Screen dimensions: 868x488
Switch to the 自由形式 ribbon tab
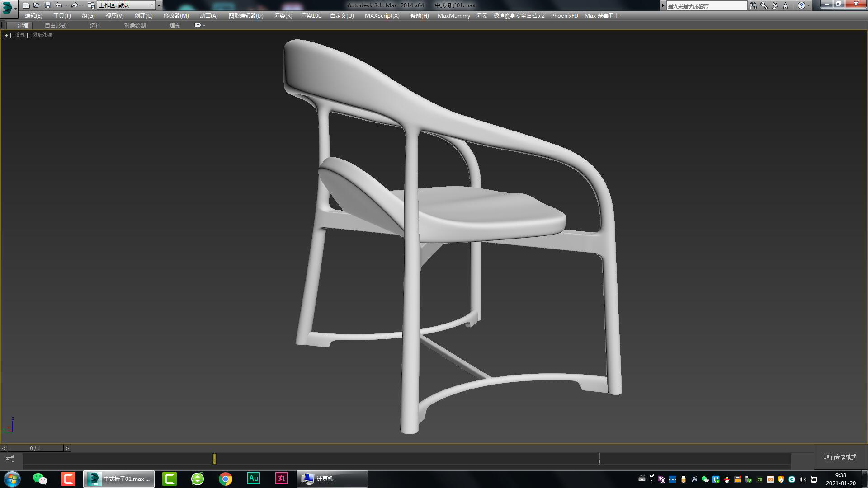click(x=54, y=25)
